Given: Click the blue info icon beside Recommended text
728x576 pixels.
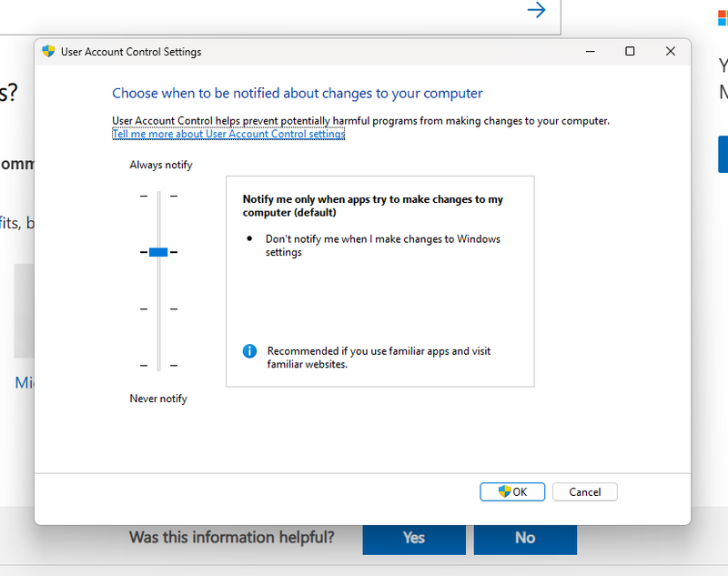Looking at the screenshot, I should tap(249, 351).
